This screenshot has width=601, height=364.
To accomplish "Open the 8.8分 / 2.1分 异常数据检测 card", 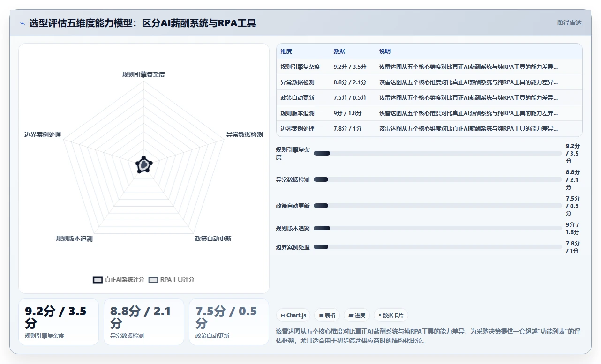I will pyautogui.click(x=144, y=322).
